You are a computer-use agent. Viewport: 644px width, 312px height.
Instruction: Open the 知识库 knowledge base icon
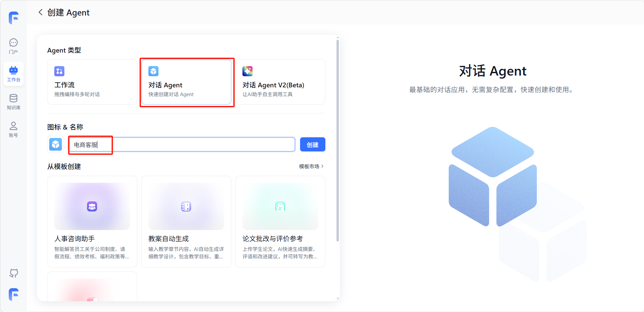(13, 102)
